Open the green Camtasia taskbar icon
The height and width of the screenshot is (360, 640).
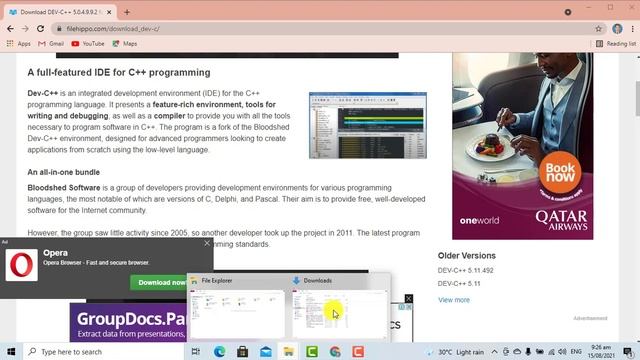(x=312, y=352)
